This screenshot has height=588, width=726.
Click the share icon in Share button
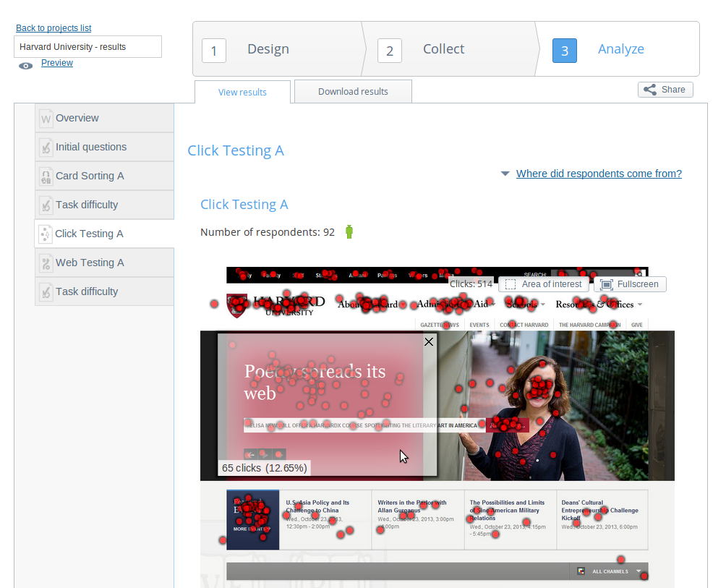pos(649,90)
